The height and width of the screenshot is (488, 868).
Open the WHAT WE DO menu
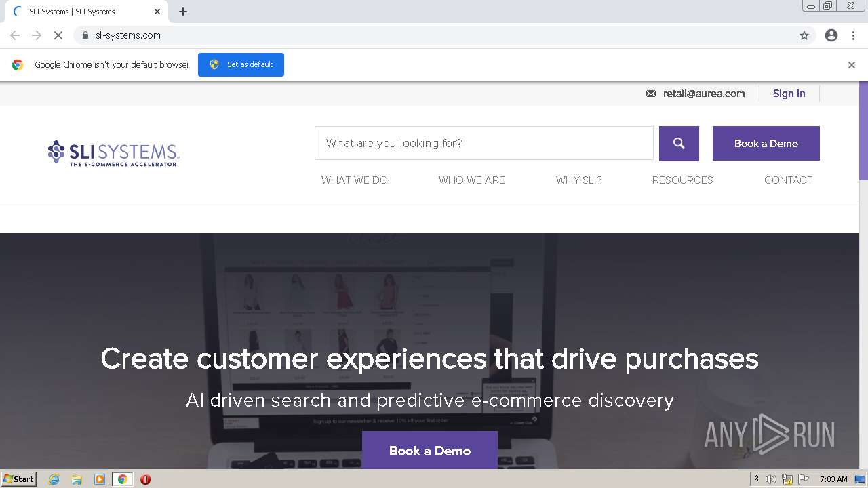[x=355, y=180]
